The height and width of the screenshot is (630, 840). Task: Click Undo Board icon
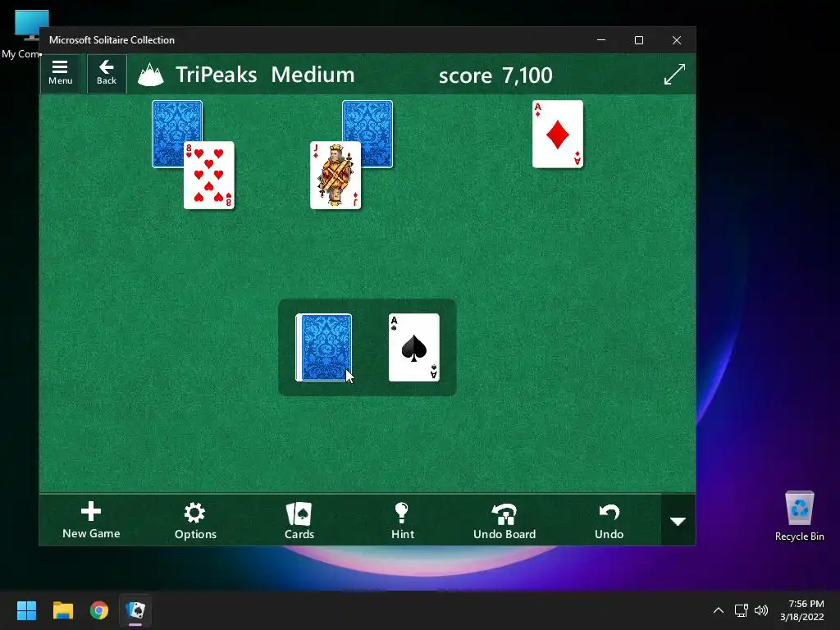504,520
